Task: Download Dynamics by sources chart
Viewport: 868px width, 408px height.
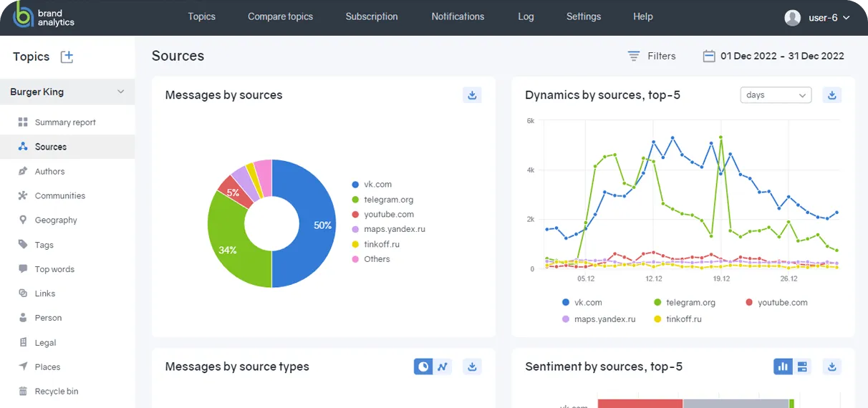Action: [x=832, y=94]
